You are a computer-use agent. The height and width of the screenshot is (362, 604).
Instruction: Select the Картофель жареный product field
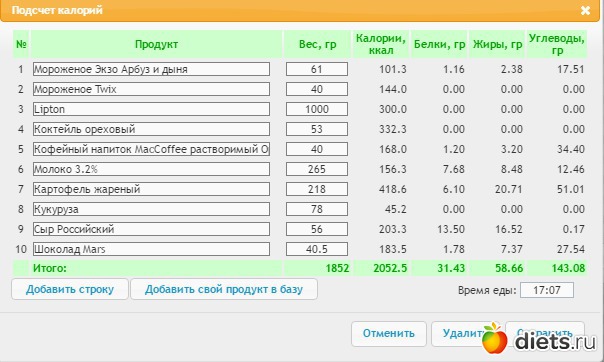coord(151,189)
